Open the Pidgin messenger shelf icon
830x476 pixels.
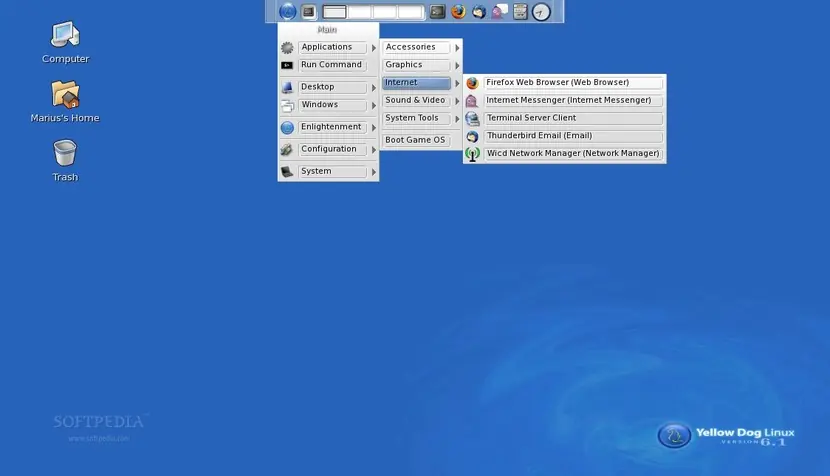[x=499, y=12]
